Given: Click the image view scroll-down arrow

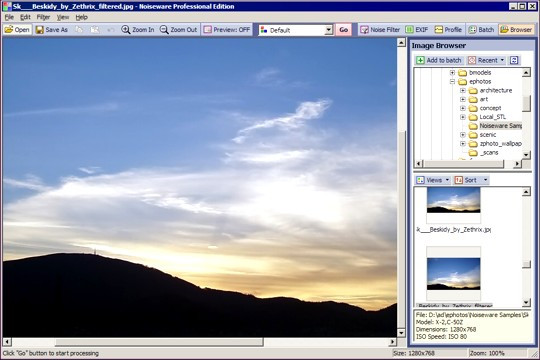Looking at the screenshot, I should click(401, 333).
